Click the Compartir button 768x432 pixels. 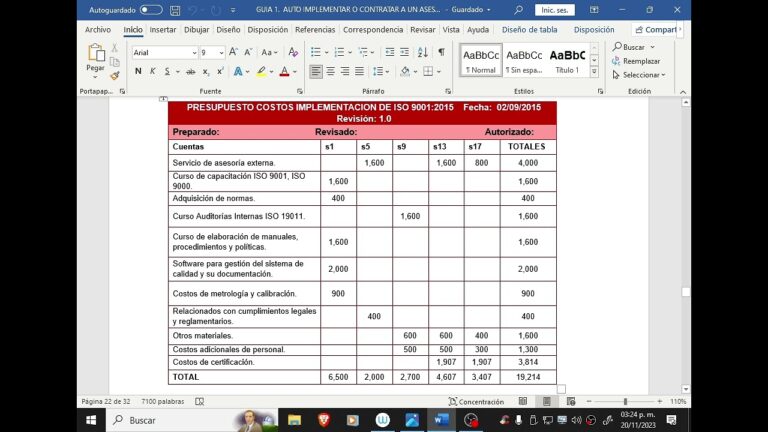[x=656, y=29]
